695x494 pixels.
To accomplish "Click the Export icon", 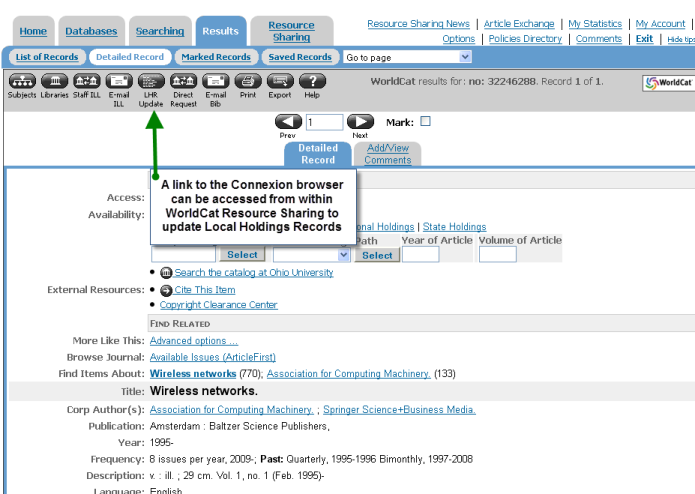I will pos(280,82).
